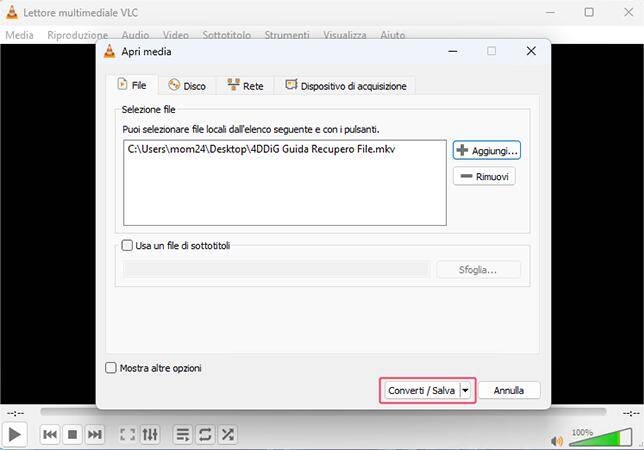This screenshot has width=644, height=450.
Task: Switch to Dispositivo di acquisizione tab
Action: coord(345,86)
